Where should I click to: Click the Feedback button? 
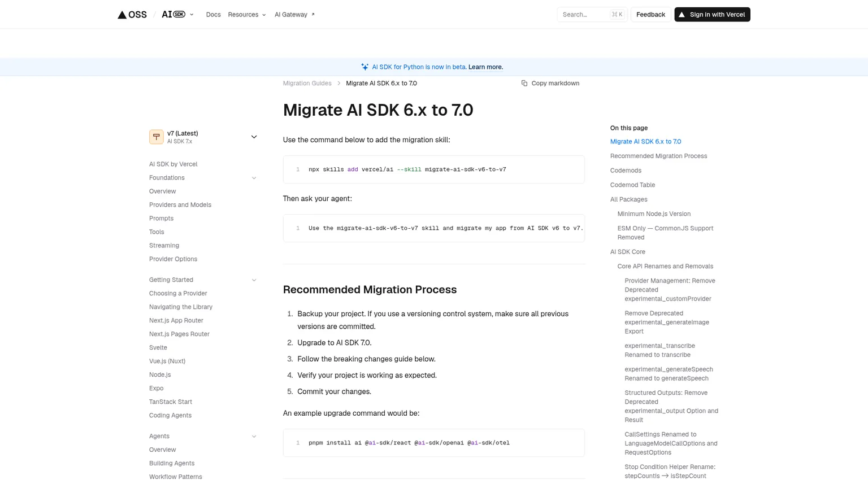tap(650, 15)
